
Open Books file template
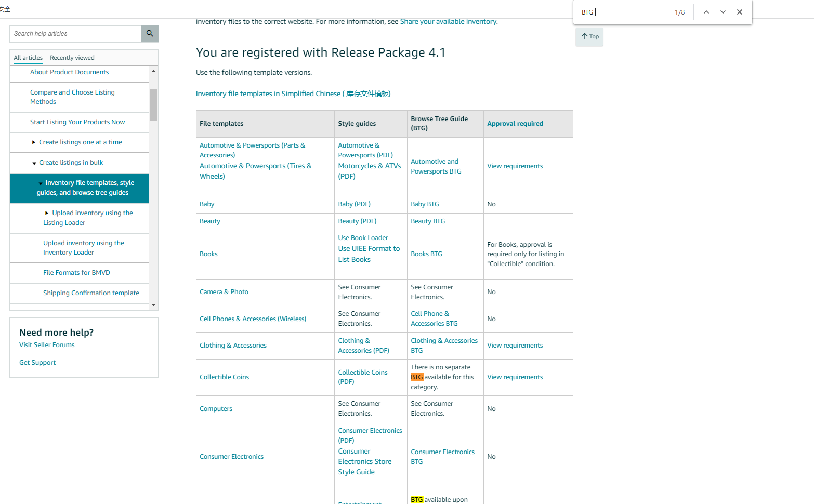(208, 254)
